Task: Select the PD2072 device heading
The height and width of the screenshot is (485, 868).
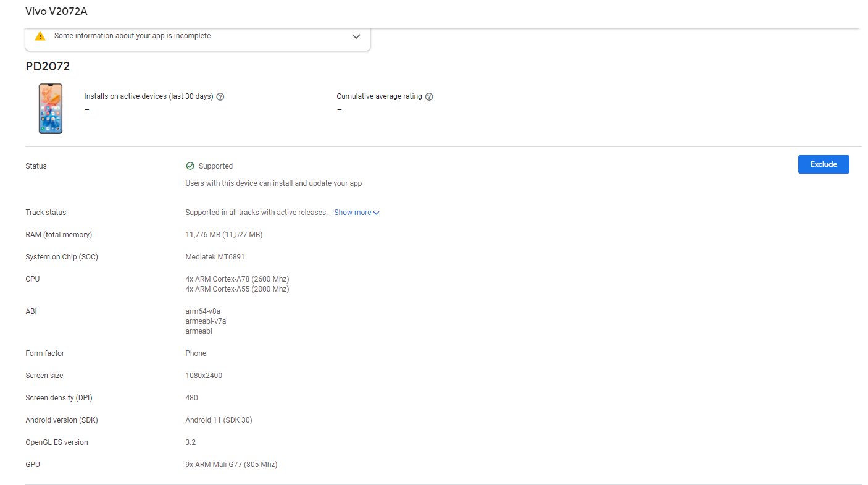Action: 48,67
